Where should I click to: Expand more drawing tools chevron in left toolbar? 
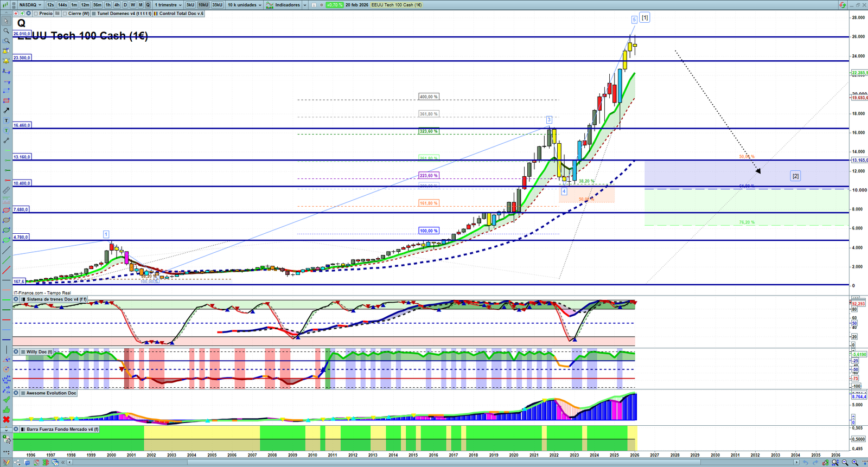[x=6, y=430]
